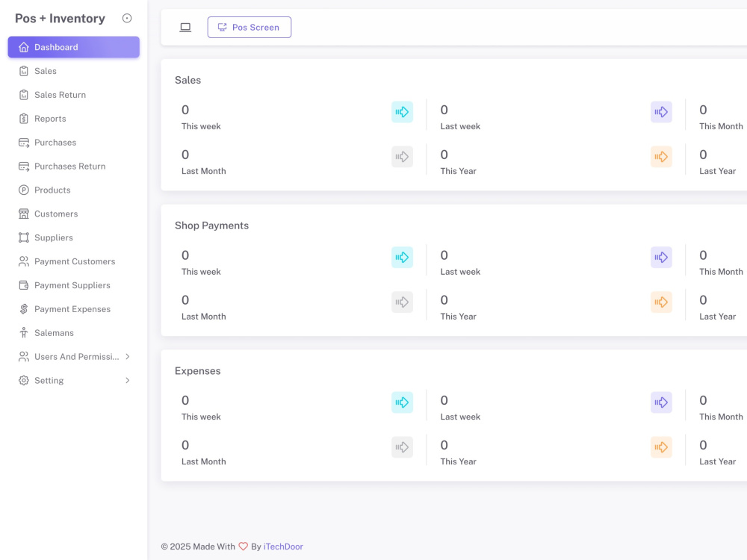Click Shop Payments Last Month gray arrow

click(x=402, y=302)
